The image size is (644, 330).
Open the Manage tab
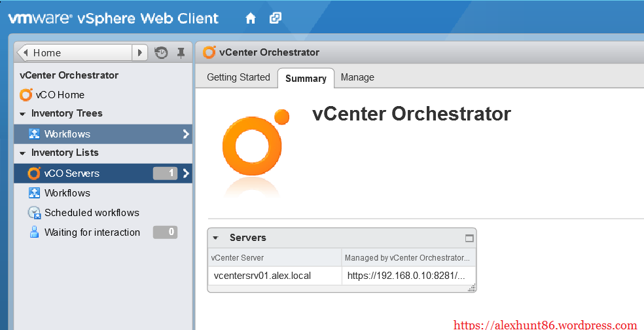tap(357, 77)
